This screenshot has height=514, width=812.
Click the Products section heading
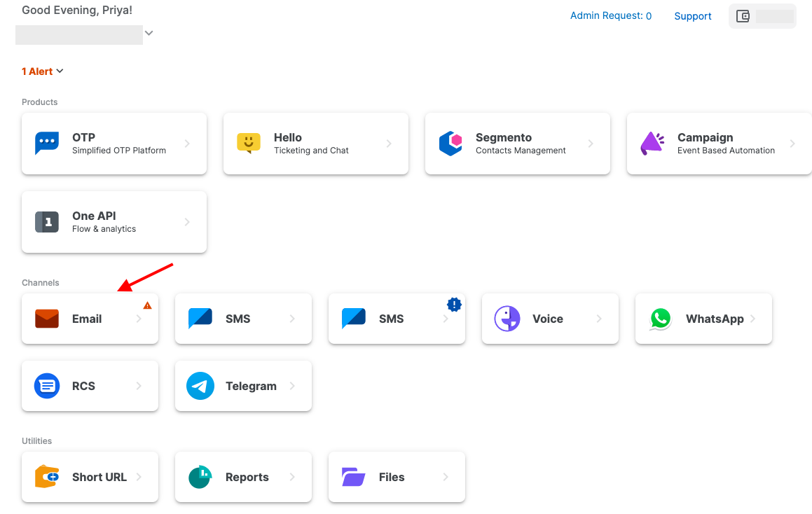tap(39, 102)
